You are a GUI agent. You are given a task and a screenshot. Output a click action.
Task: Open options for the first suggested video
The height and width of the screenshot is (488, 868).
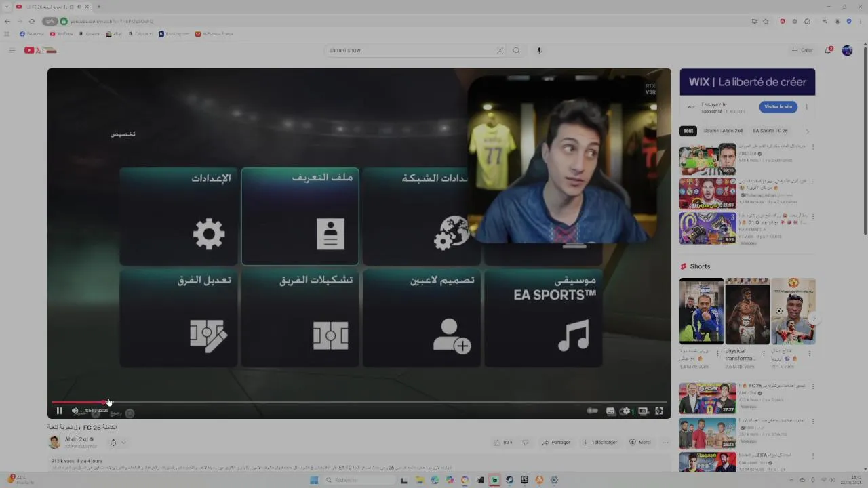click(x=812, y=147)
